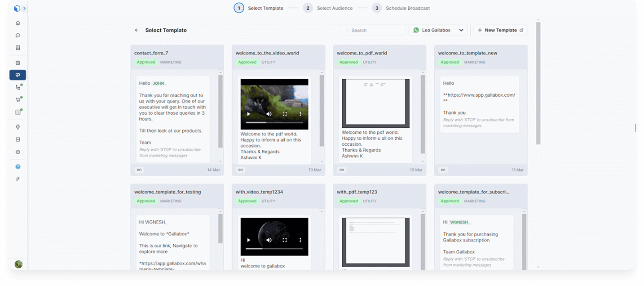The height and width of the screenshot is (286, 644).
Task: Open the Settings gear icon in sidebar
Action: click(18, 152)
